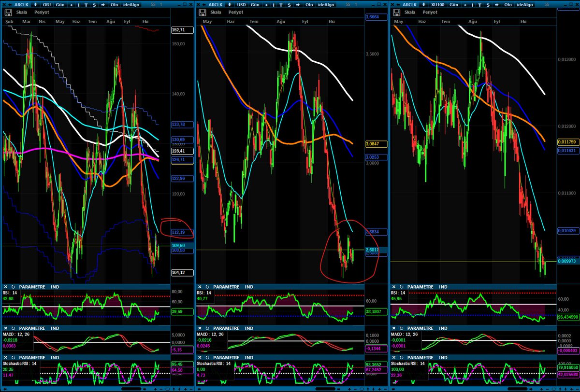Click ideAlgo button in ORJ chart
The height and width of the screenshot is (392, 580).
(131, 5)
